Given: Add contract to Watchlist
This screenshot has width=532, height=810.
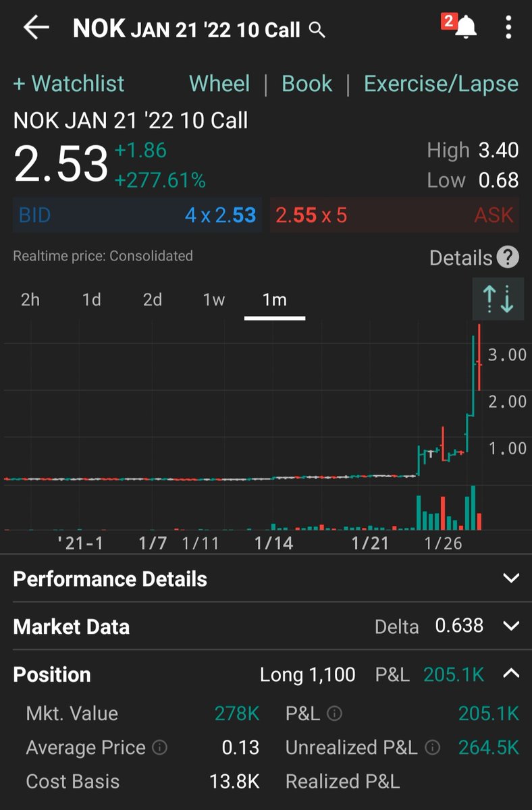Looking at the screenshot, I should 69,84.
